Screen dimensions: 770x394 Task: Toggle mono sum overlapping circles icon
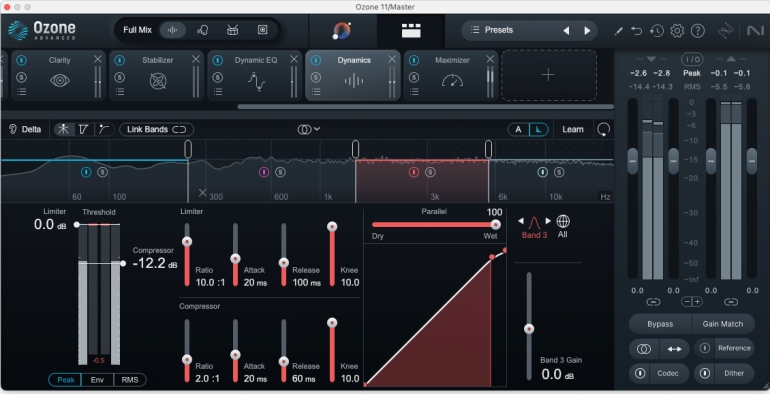[x=644, y=349]
